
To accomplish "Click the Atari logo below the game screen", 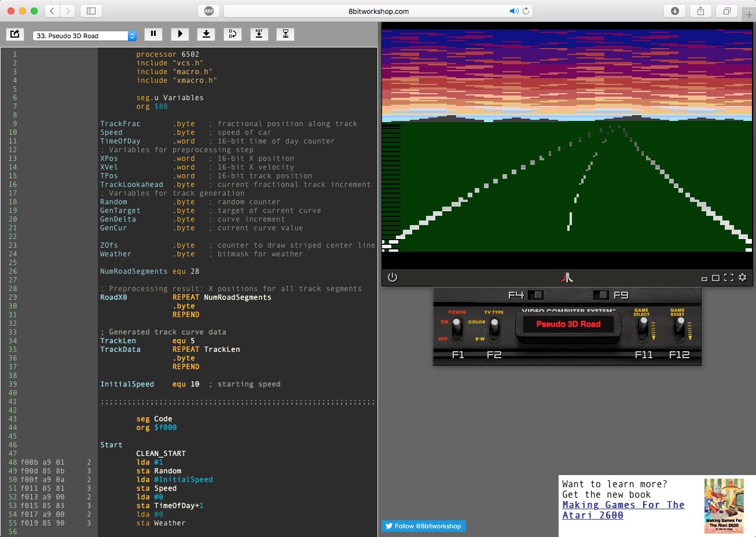I will [x=567, y=278].
